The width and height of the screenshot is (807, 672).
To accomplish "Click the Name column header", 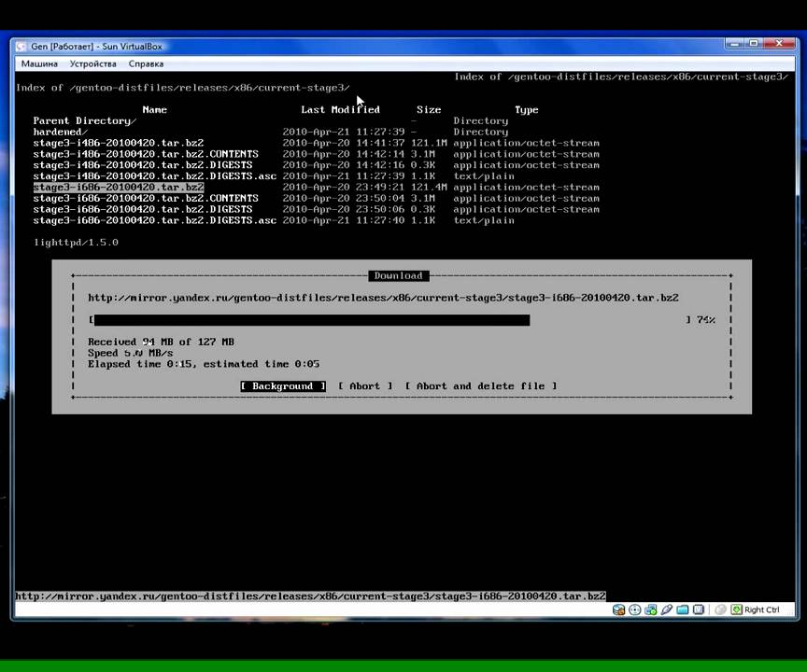I will coord(154,110).
